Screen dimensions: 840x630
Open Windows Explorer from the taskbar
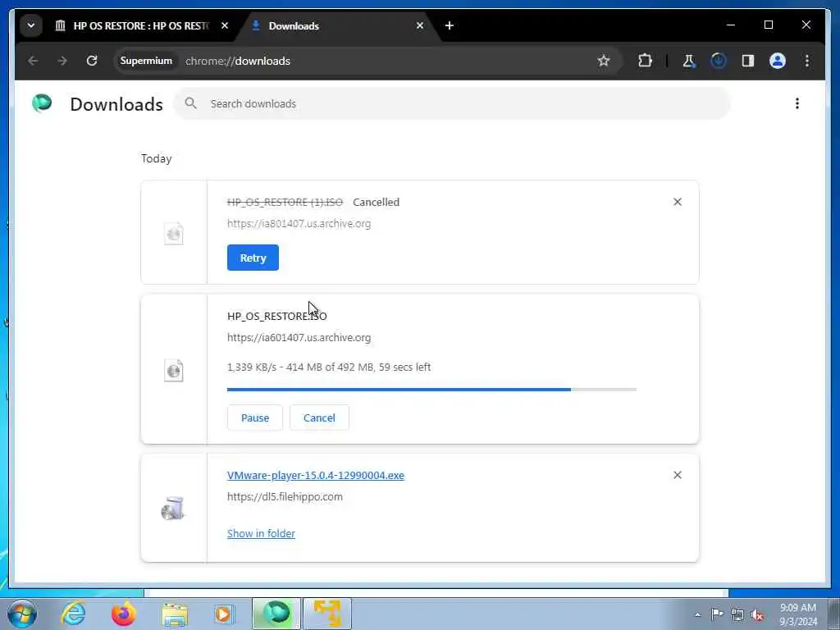[175, 614]
